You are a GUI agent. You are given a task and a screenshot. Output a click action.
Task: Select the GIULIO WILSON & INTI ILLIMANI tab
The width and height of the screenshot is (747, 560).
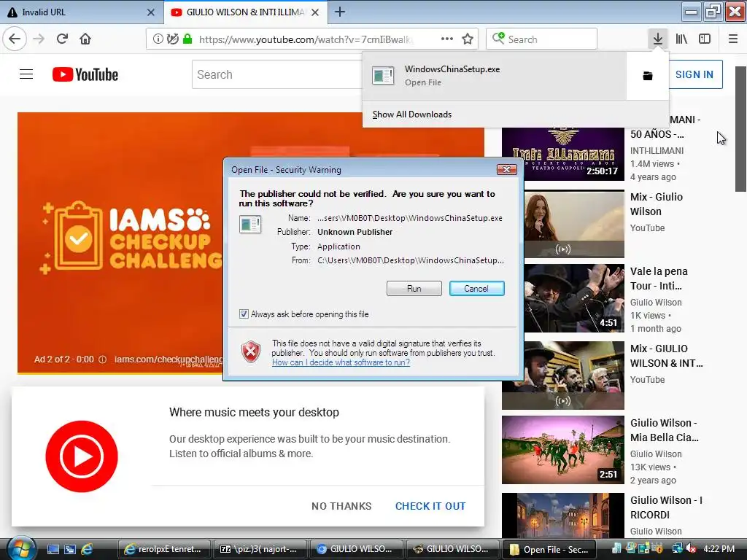(245, 12)
